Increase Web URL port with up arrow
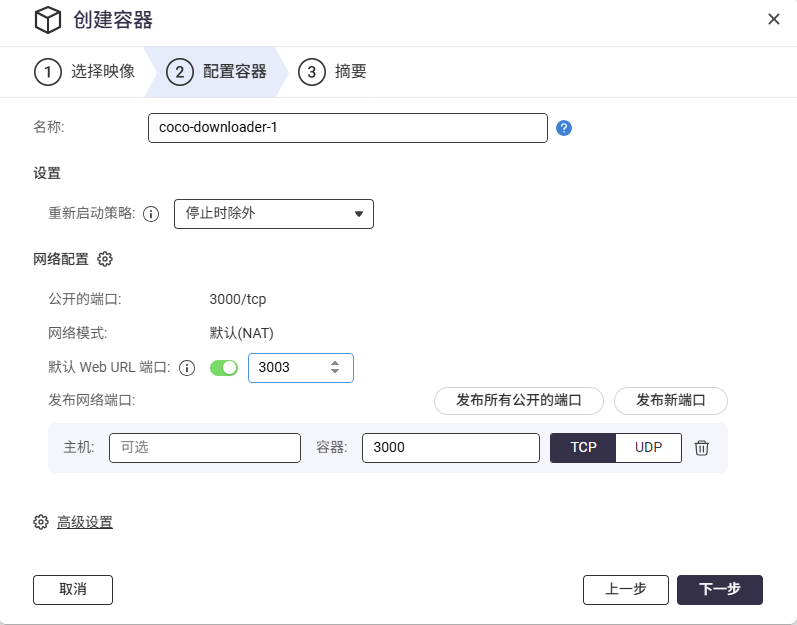The image size is (797, 625). tap(335, 362)
